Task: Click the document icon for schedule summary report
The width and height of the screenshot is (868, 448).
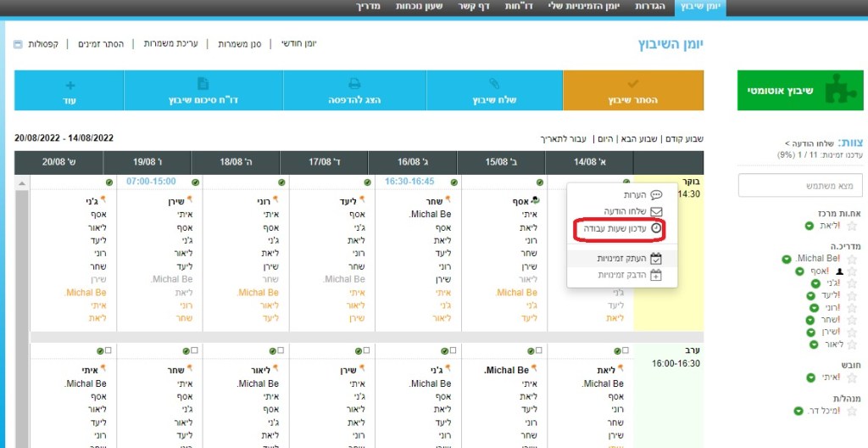Action: point(203,84)
